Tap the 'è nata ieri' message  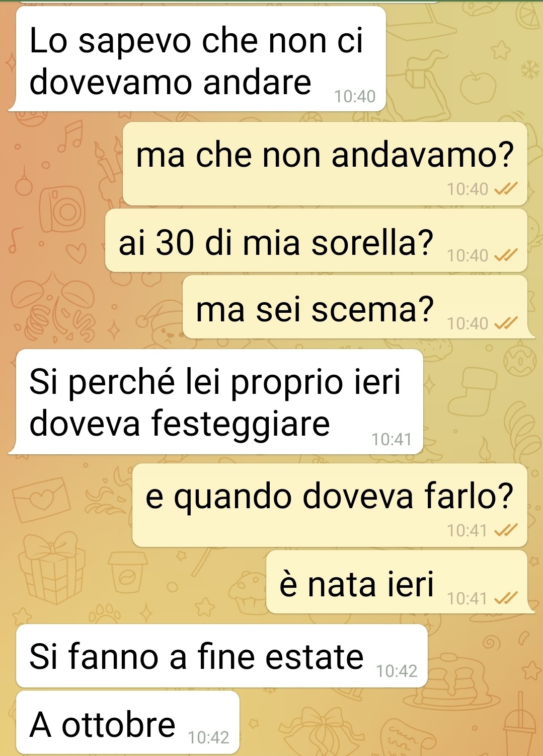(x=397, y=582)
